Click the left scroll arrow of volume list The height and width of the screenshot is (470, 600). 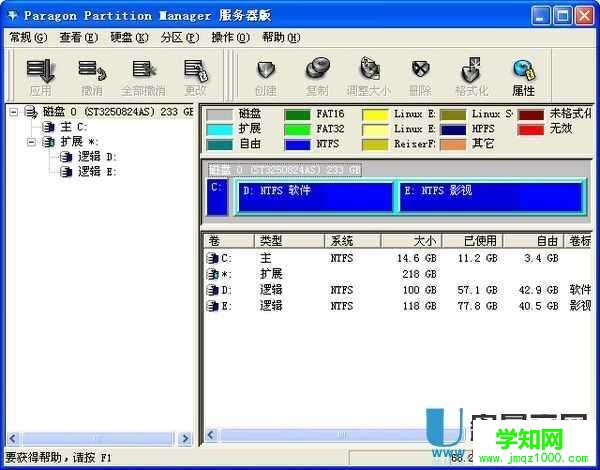tap(211, 435)
